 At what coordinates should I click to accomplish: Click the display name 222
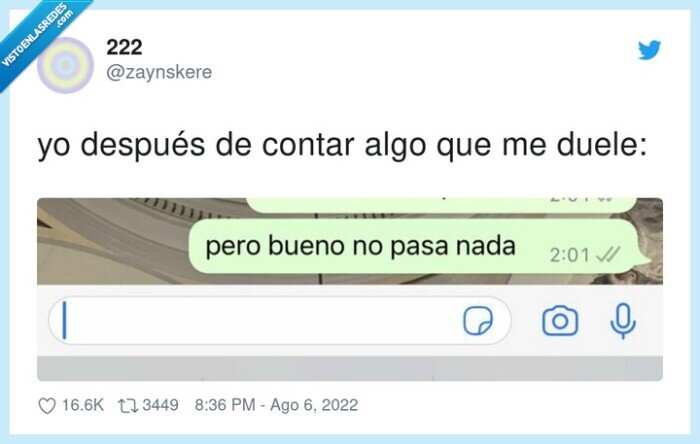pyautogui.click(x=124, y=47)
